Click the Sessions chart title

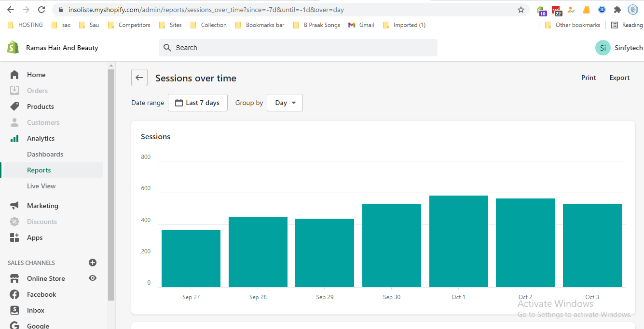[155, 137]
